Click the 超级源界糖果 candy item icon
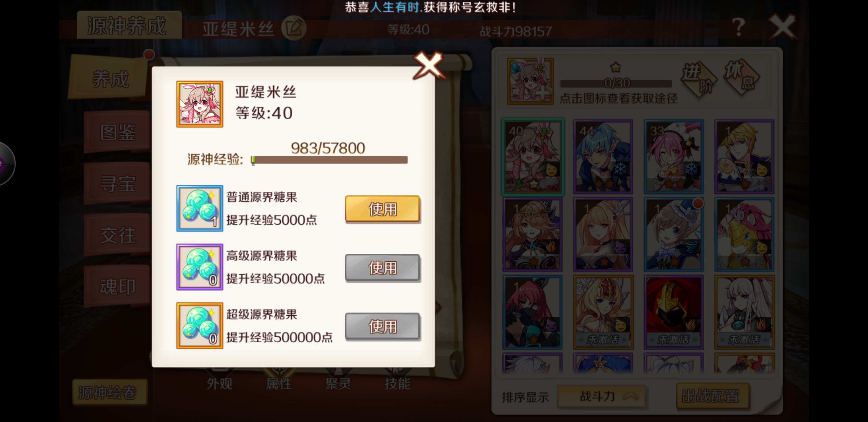This screenshot has height=422, width=868. [x=199, y=325]
